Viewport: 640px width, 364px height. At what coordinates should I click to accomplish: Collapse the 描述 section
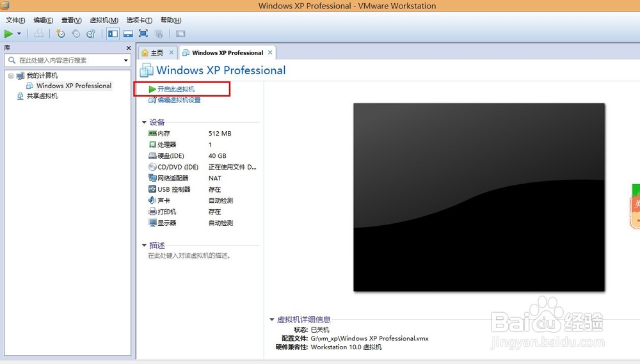click(144, 245)
